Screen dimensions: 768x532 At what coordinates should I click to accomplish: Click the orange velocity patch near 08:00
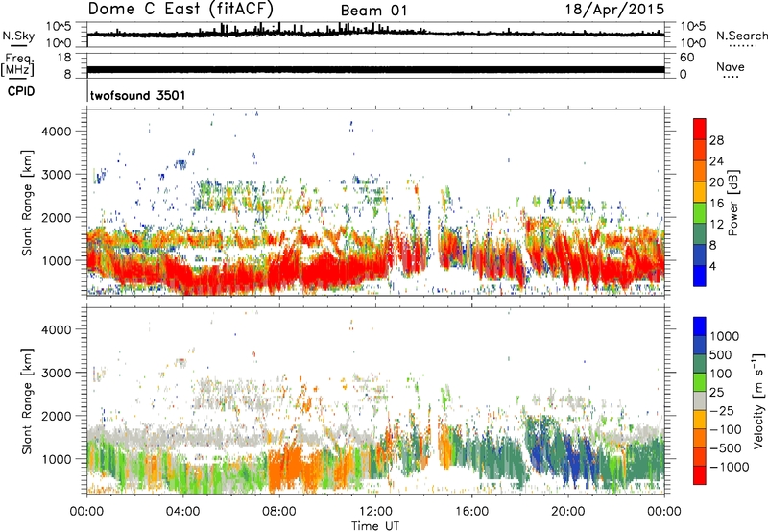point(292,466)
